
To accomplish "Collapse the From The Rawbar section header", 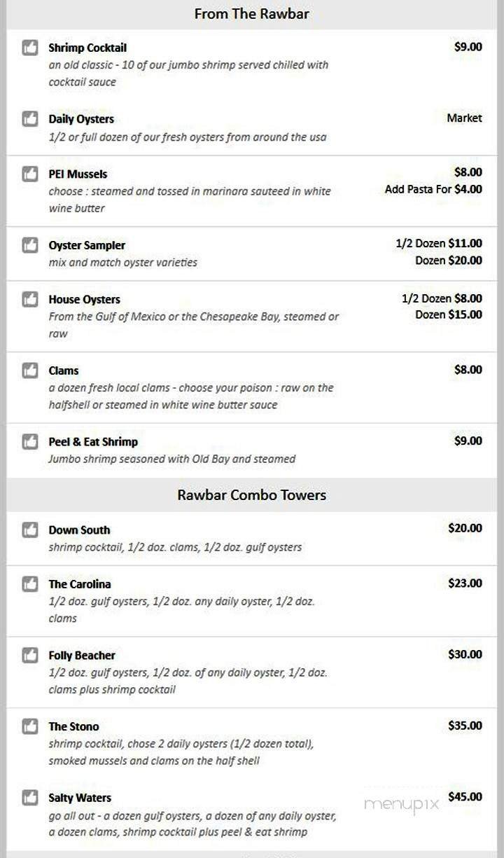I will pos(251,13).
